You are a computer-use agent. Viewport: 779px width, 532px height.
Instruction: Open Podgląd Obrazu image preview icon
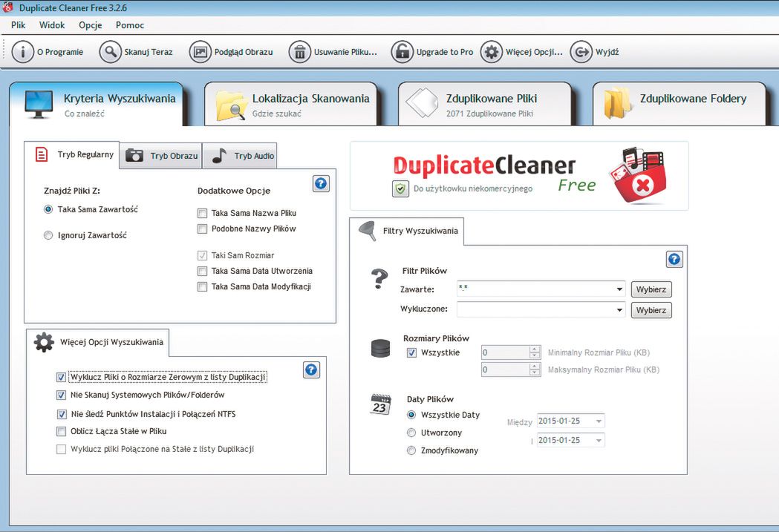point(201,52)
